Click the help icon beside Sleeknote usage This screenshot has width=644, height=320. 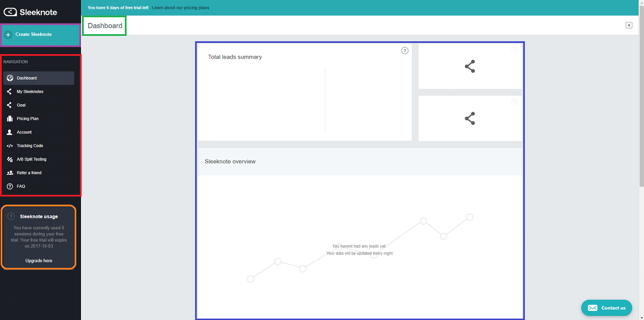11,216
